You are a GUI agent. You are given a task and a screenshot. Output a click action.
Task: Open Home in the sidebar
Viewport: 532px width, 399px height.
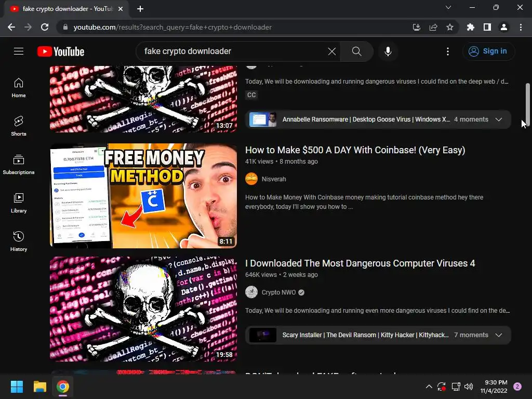click(x=19, y=88)
